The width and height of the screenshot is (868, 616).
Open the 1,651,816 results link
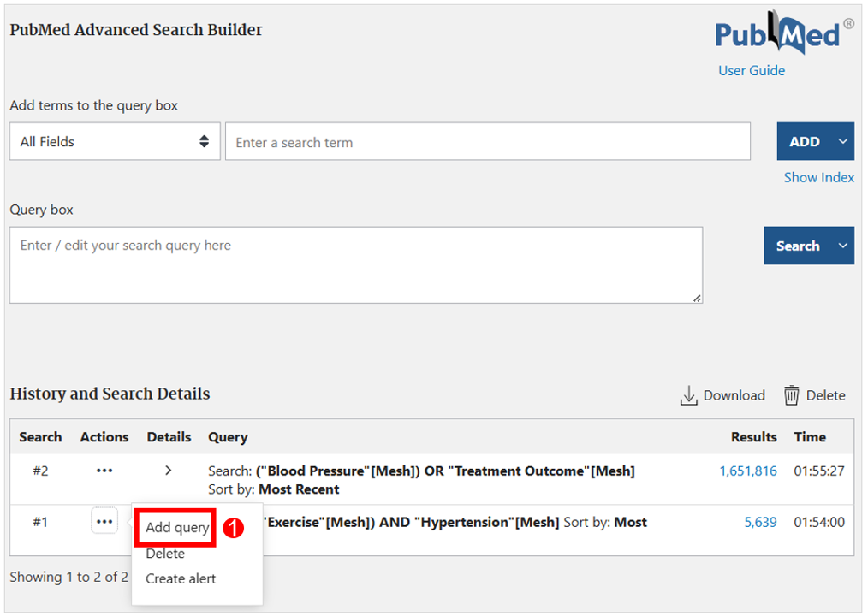(748, 471)
